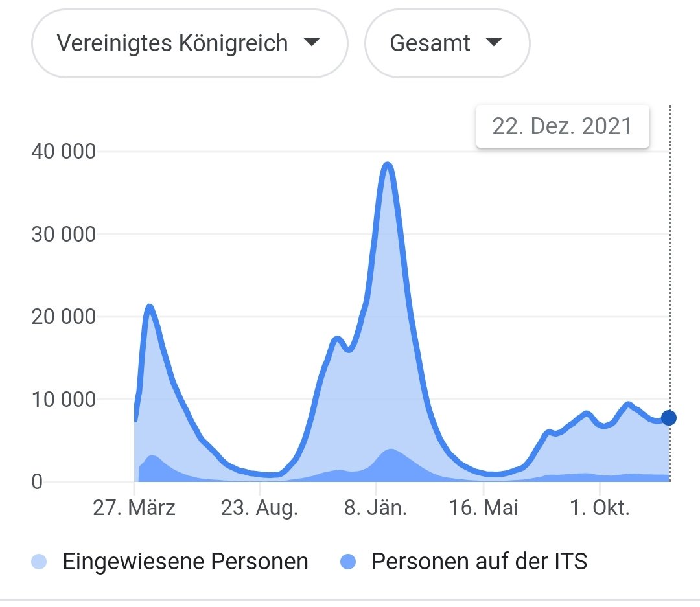The image size is (700, 607).
Task: Click the 22. Dez. 2021 date tooltip
Action: (x=563, y=126)
